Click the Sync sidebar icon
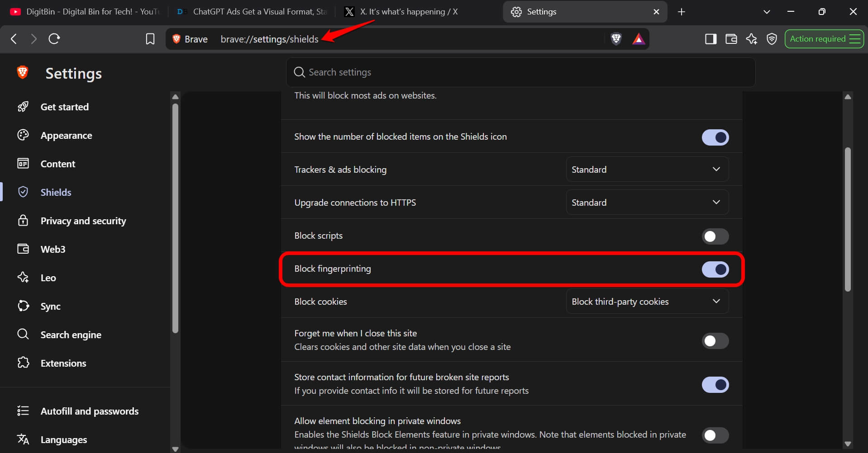Image resolution: width=868 pixels, height=453 pixels. click(x=23, y=306)
